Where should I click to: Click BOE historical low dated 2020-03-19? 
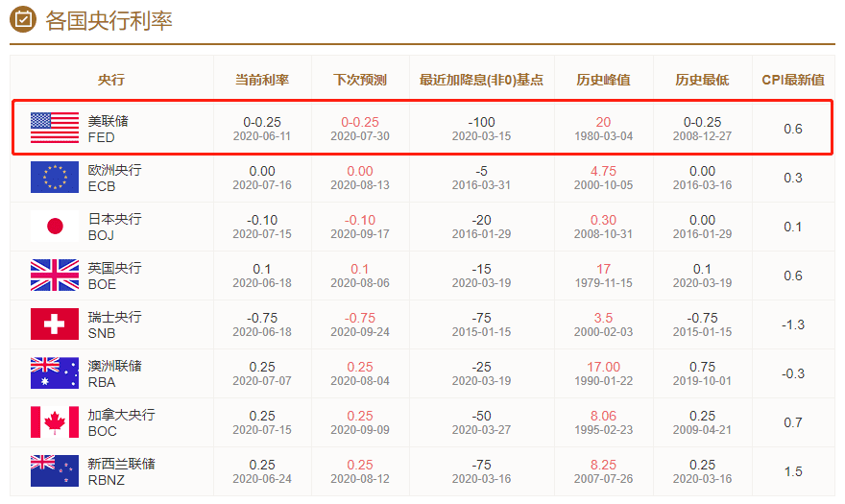[x=702, y=276]
